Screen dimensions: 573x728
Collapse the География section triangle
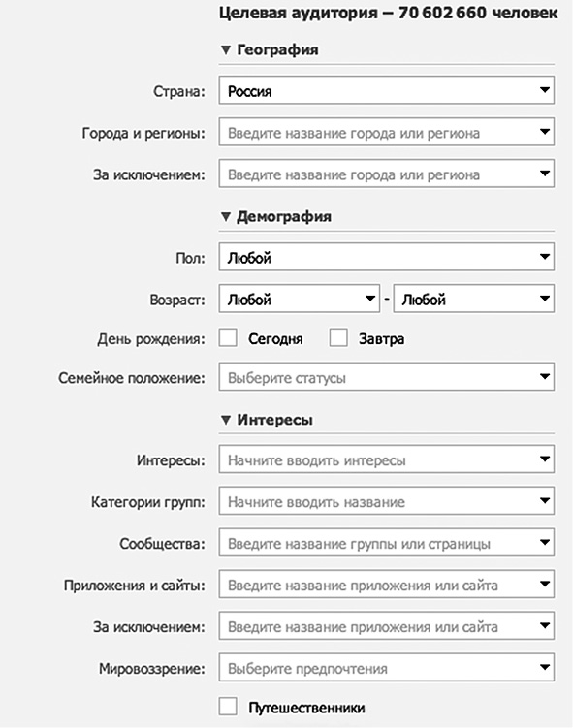(x=226, y=49)
